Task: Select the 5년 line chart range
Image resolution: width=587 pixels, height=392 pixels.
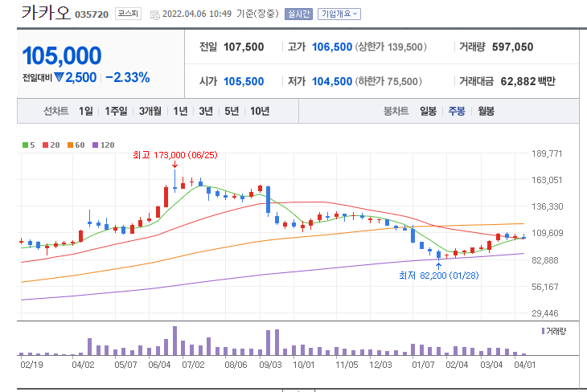Action: [232, 111]
